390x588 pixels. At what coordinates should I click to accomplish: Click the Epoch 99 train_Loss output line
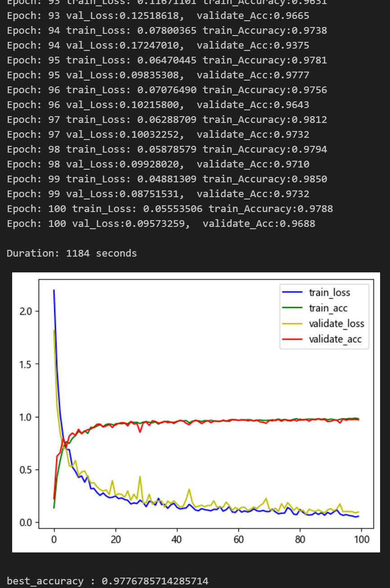click(167, 179)
